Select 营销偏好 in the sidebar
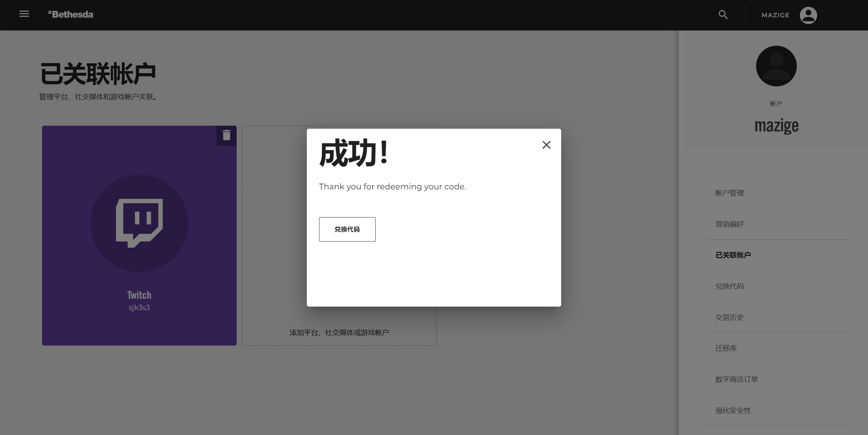This screenshot has width=868, height=435. pyautogui.click(x=730, y=224)
